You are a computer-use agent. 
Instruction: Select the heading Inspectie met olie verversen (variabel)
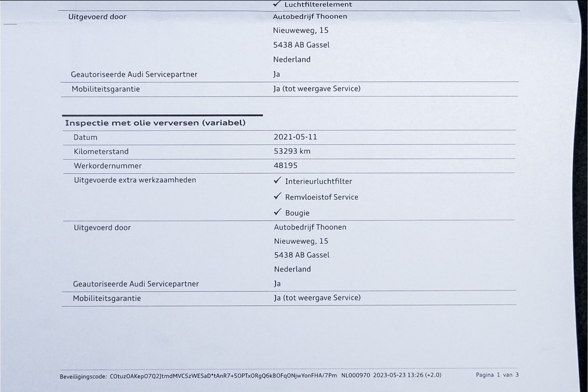(x=155, y=123)
